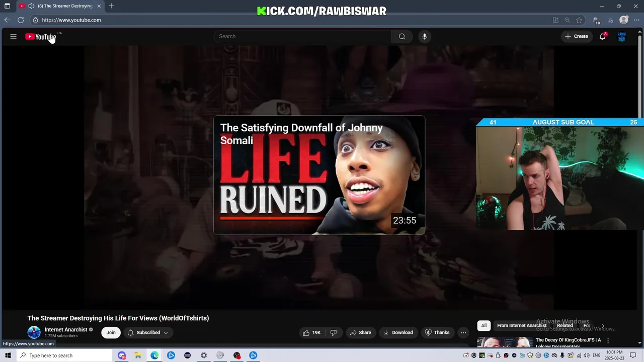This screenshot has width=644, height=362.
Task: View site information lock icon
Action: (35, 20)
